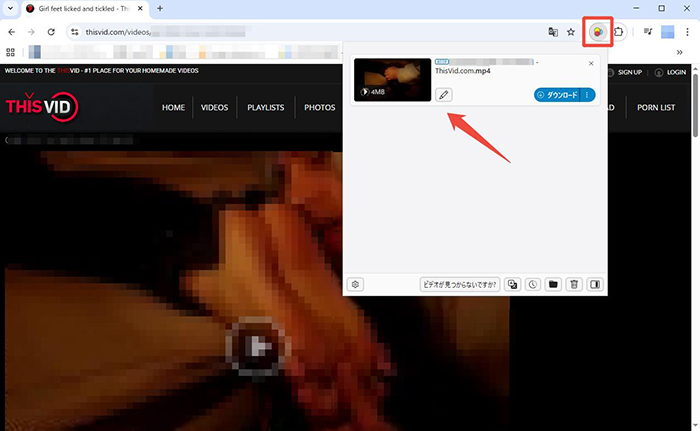This screenshot has width=700, height=431.
Task: Open the VIDEOS menu item
Action: (214, 108)
